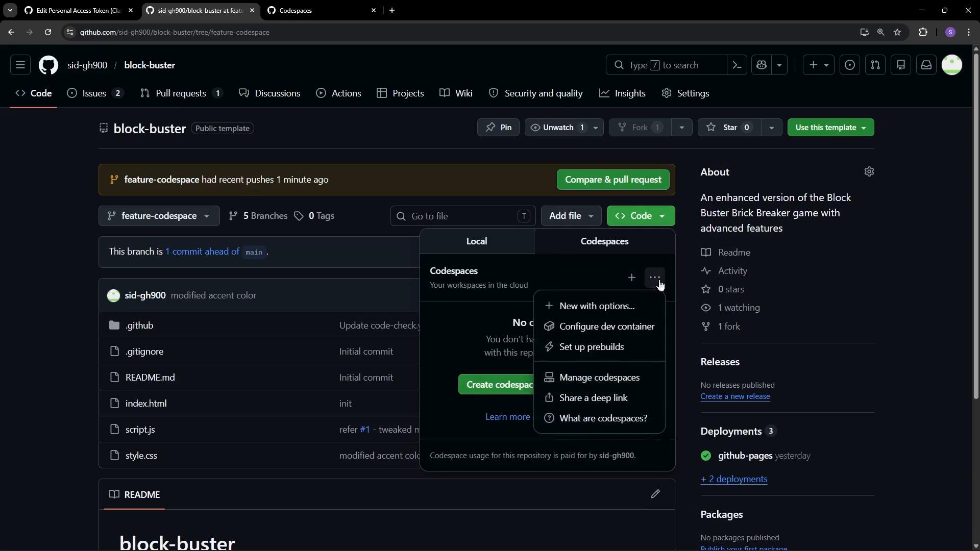
Task: Edit README with the pencil icon
Action: point(655,494)
